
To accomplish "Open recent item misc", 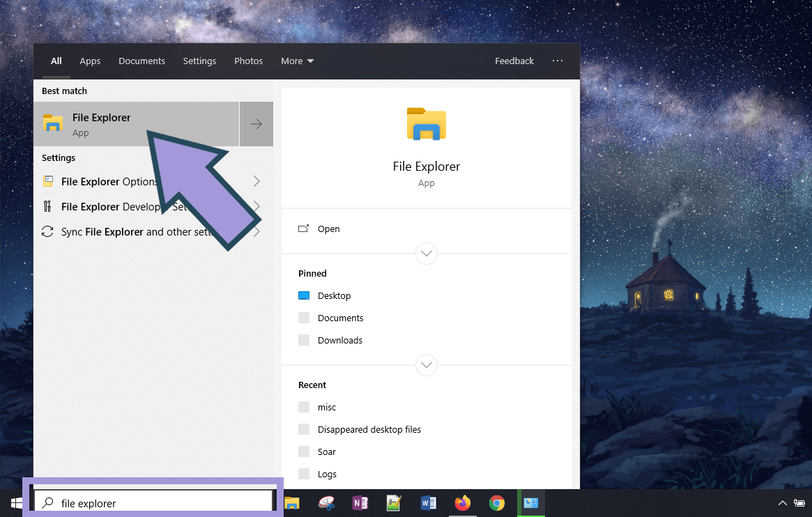I will [327, 408].
